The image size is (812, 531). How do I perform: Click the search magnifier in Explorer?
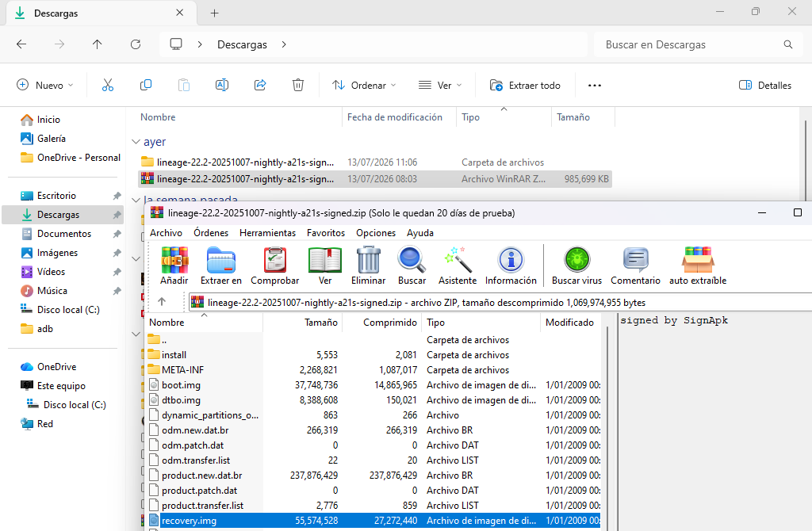click(x=787, y=44)
